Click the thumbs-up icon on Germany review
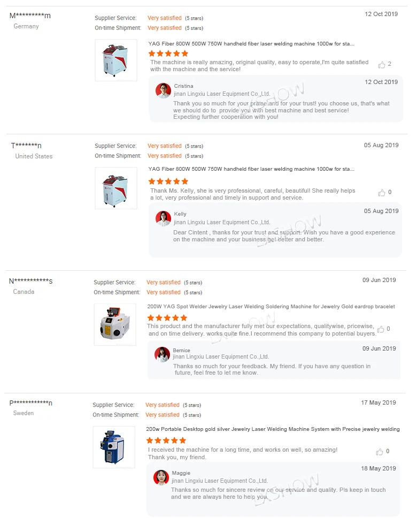The image size is (417, 532). tap(382, 65)
